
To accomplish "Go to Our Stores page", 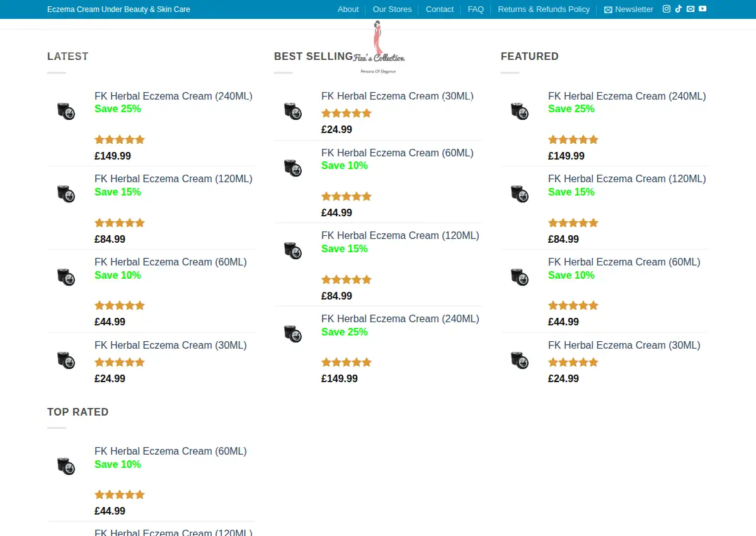I will click(x=392, y=9).
